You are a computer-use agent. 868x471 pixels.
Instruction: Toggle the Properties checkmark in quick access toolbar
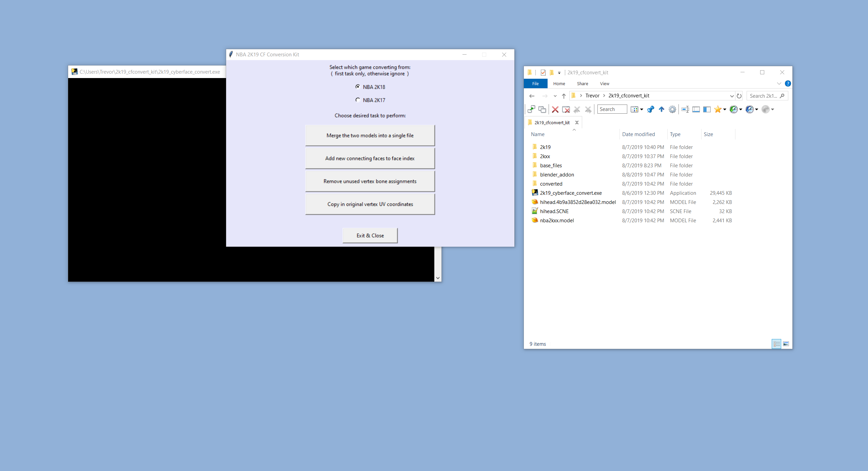[x=543, y=72]
